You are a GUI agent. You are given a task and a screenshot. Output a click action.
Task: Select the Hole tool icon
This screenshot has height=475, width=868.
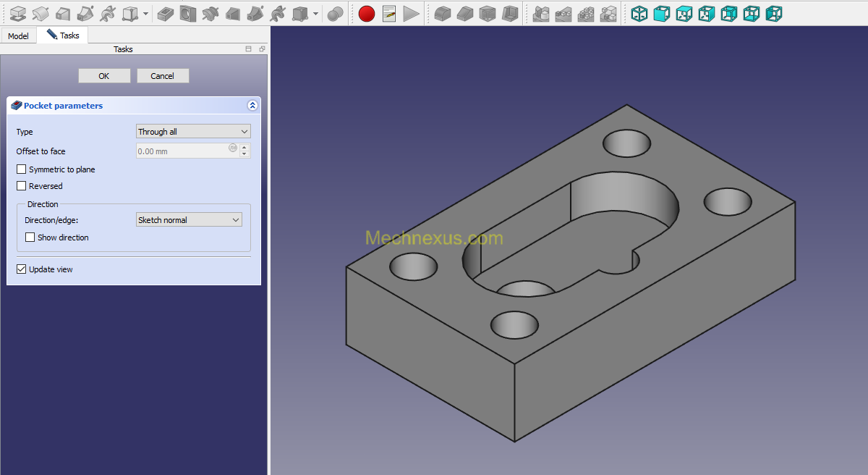tap(188, 13)
